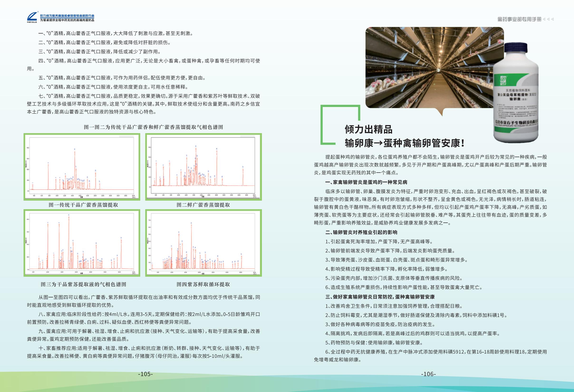Open Figure 4 fresh perilla cyclic extraction chart
The image size is (574, 392).
tap(203, 243)
